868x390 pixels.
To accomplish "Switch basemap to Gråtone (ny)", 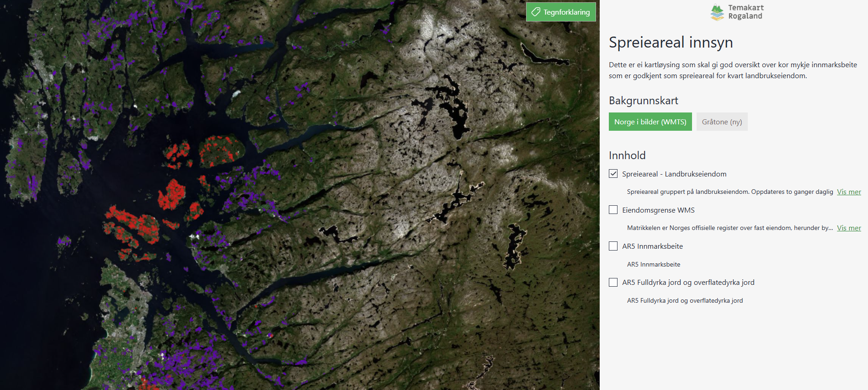I will tap(722, 122).
